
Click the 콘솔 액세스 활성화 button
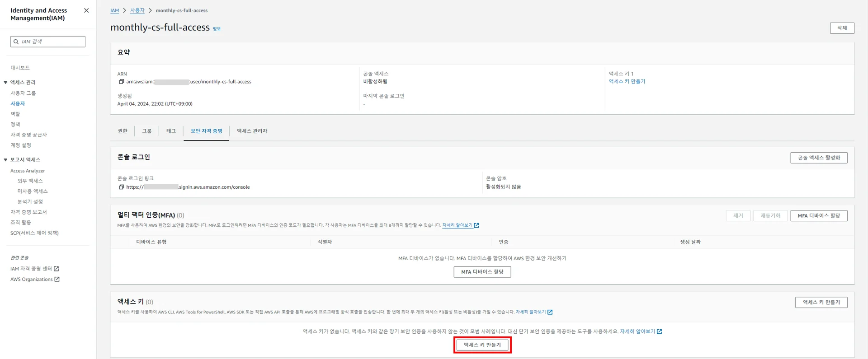(818, 158)
